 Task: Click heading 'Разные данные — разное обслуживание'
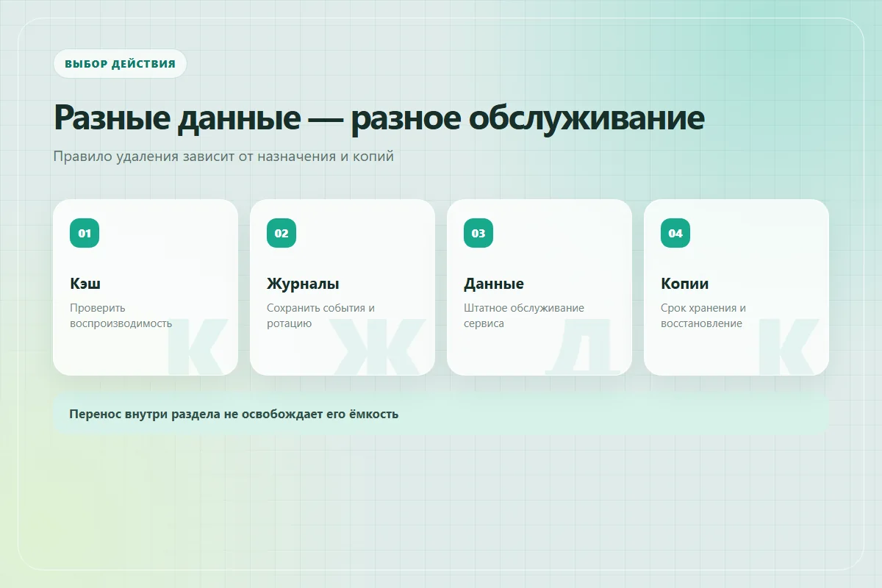point(379,118)
